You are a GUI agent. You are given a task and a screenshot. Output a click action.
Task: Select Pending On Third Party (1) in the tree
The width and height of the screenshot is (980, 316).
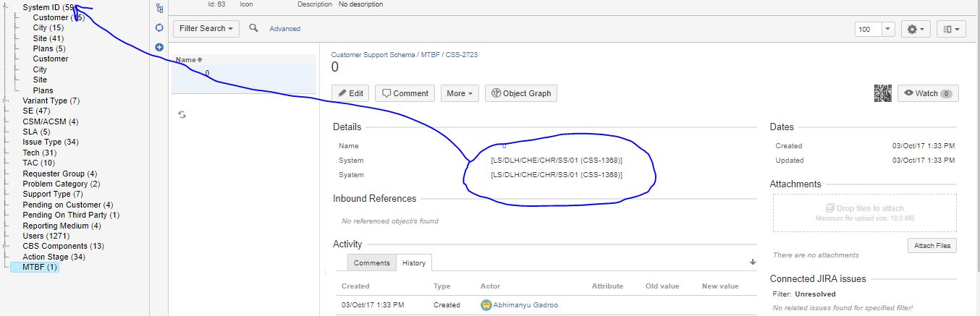(x=71, y=215)
